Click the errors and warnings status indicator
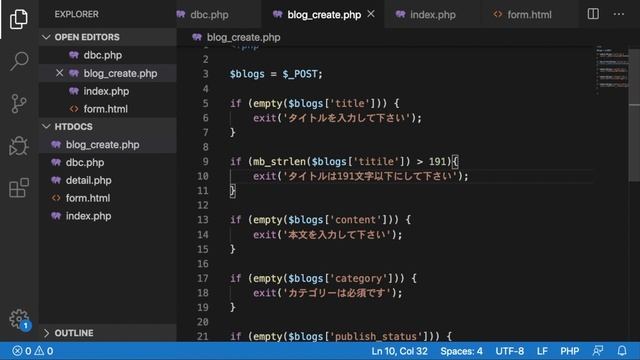 pos(33,351)
